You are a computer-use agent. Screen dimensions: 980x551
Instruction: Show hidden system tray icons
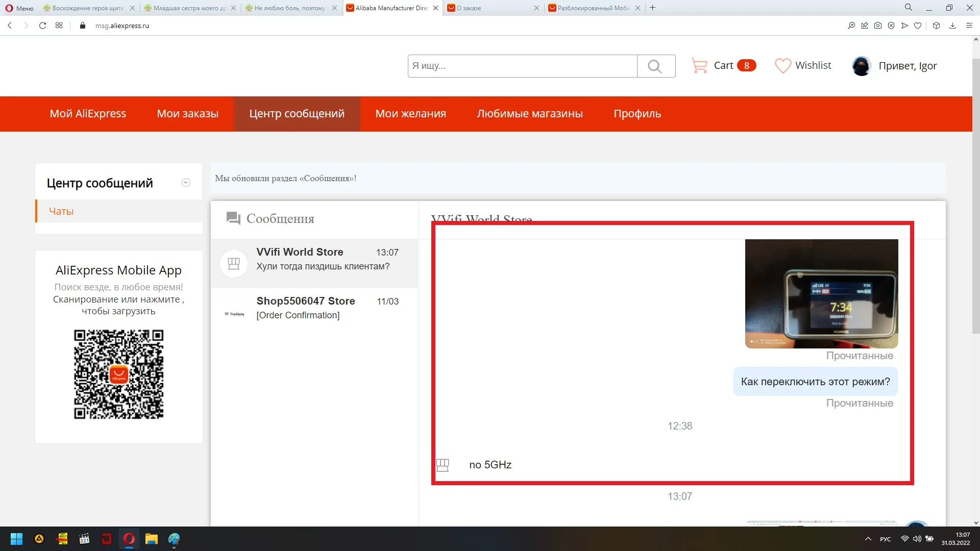click(x=868, y=539)
